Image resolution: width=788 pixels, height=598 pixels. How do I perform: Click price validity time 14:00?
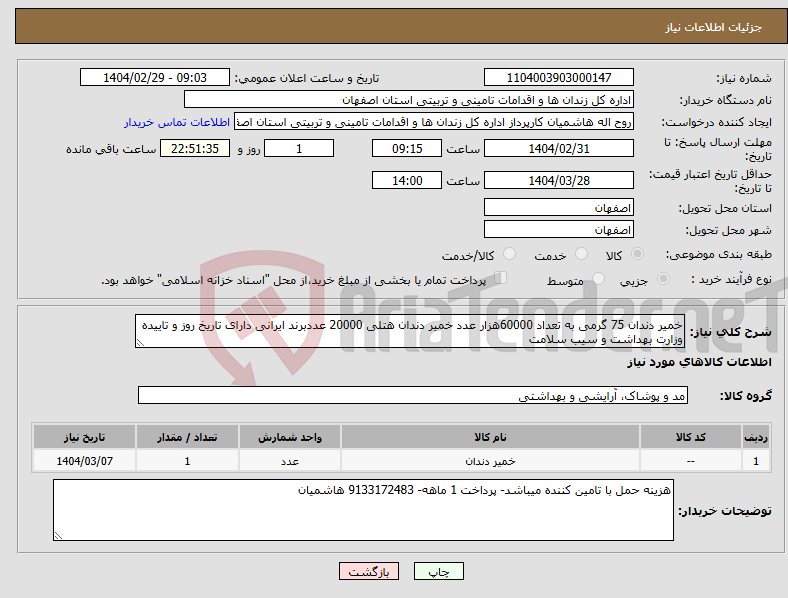(x=407, y=180)
